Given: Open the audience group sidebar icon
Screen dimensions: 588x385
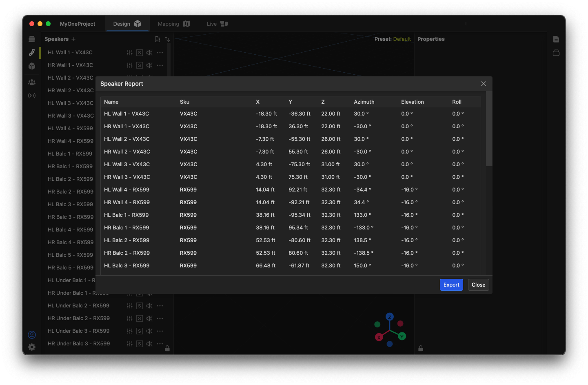Looking at the screenshot, I should [32, 82].
